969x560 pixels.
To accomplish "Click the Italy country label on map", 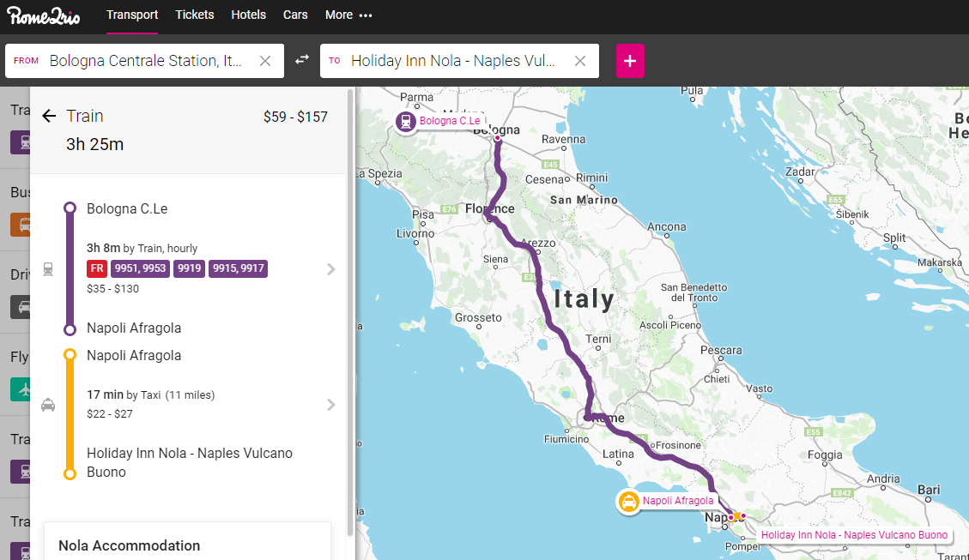I will (x=584, y=299).
